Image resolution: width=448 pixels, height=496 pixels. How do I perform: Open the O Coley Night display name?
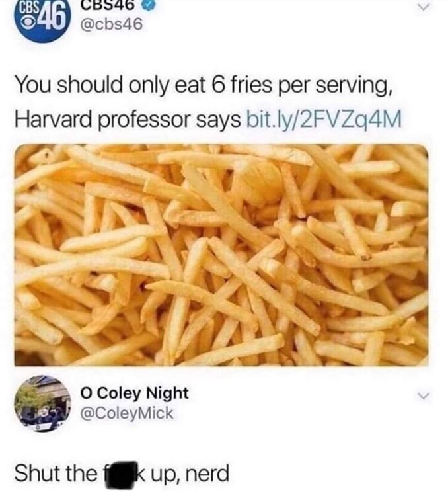point(134,393)
